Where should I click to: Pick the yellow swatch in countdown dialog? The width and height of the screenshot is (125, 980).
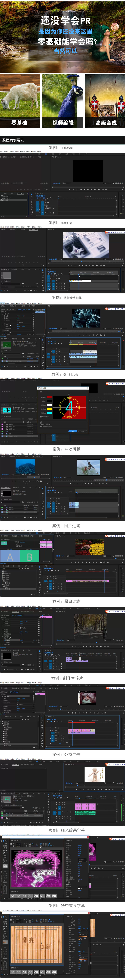point(49,409)
